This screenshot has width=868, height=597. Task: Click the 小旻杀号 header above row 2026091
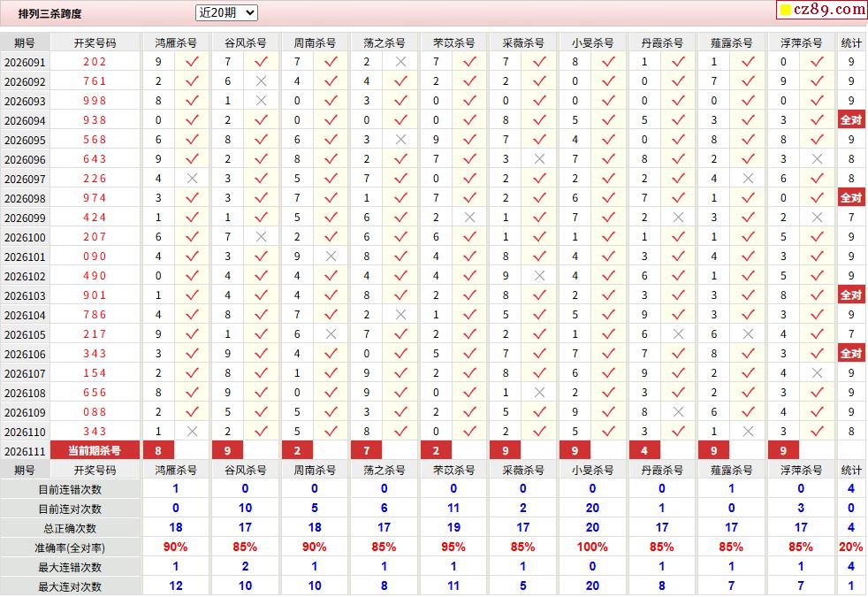coord(592,42)
